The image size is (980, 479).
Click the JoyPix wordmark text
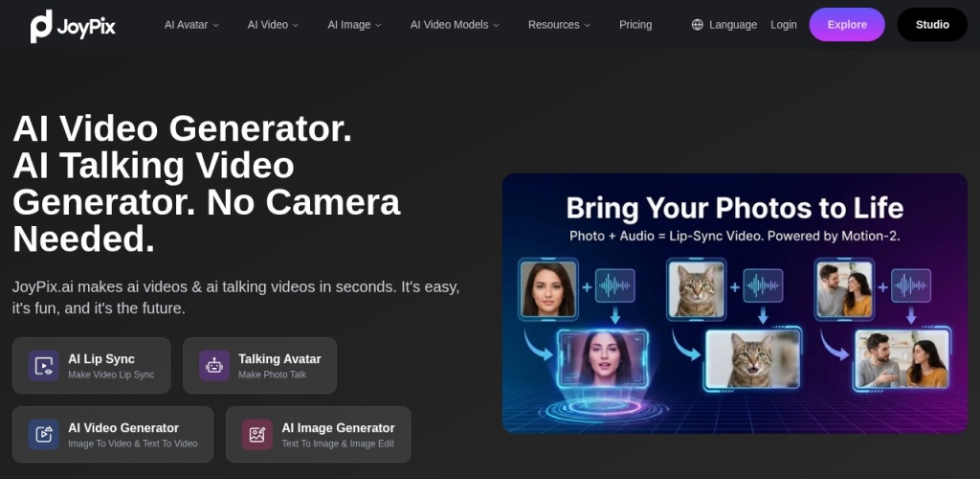coord(86,26)
